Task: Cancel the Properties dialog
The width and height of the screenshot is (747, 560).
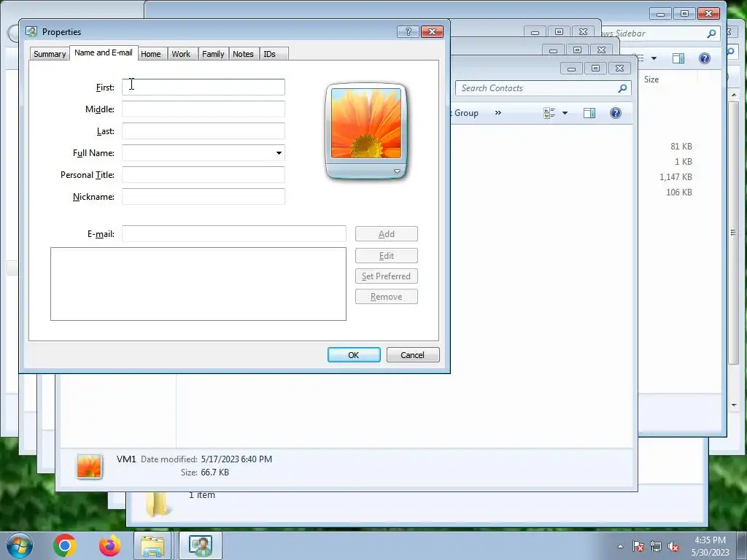Action: click(413, 355)
